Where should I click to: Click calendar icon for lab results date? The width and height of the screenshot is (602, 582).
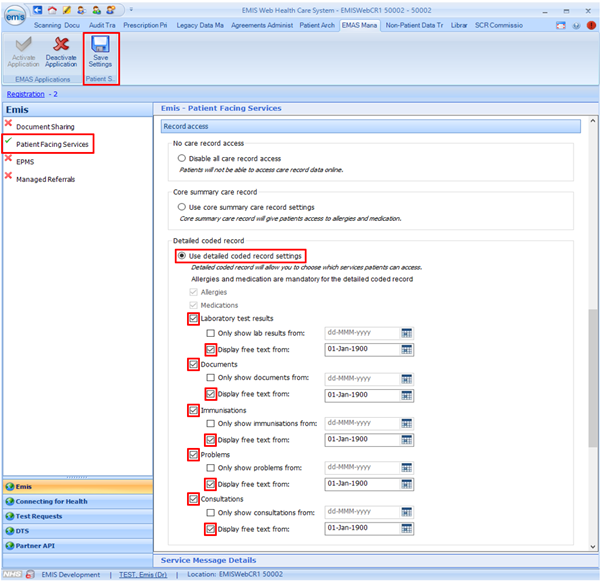(407, 333)
